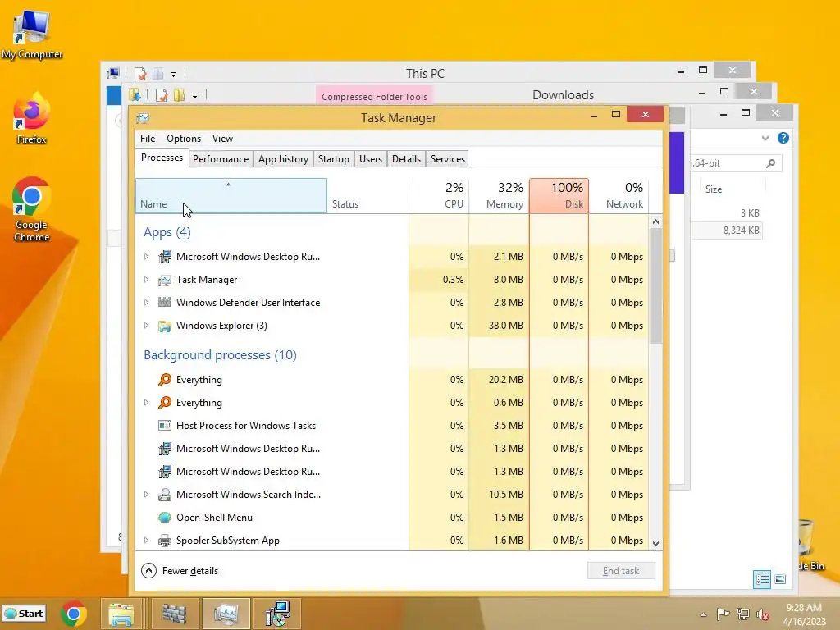Click Chrome icon in the taskbar

pos(74,614)
